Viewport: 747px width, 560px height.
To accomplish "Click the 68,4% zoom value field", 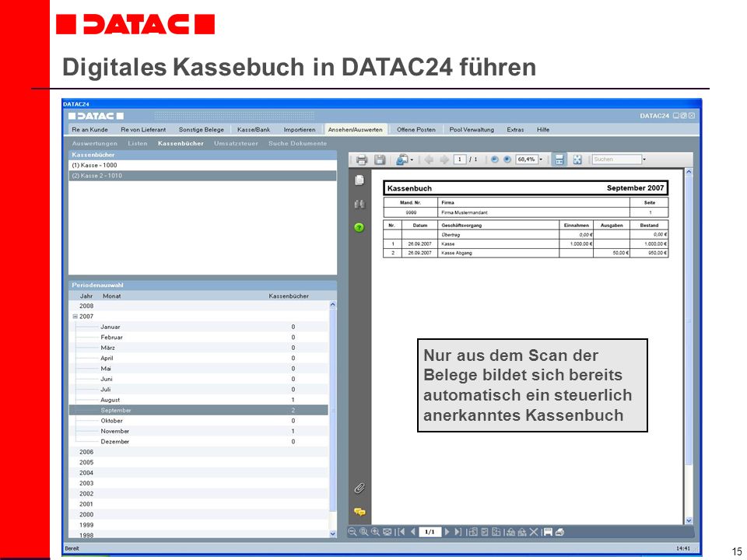I will 527,159.
